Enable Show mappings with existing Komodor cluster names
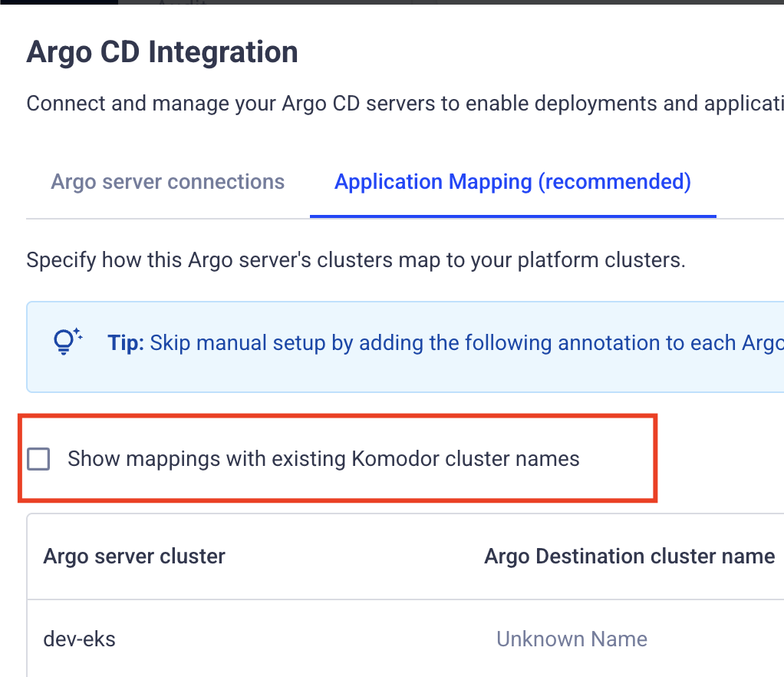Viewport: 784px width, 677px height. (38, 458)
